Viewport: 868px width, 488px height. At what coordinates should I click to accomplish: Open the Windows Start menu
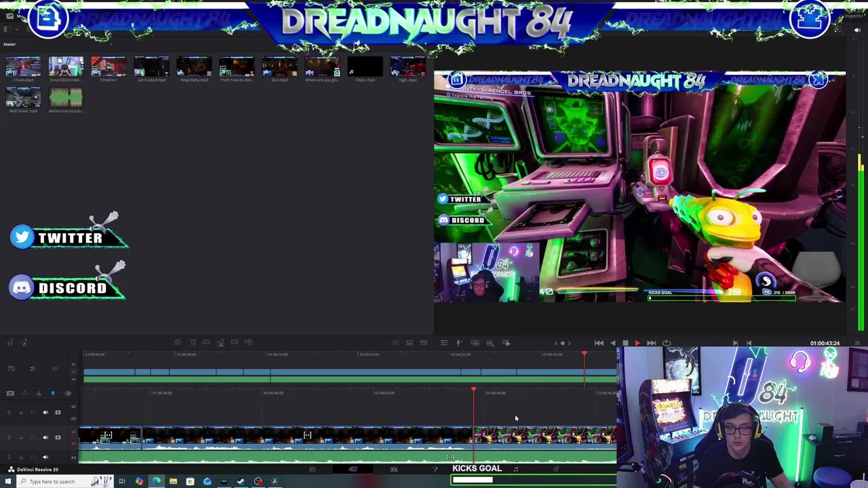[x=8, y=482]
